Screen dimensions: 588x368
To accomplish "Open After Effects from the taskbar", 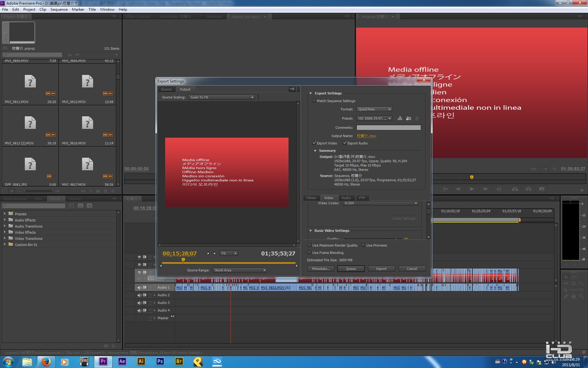I will [x=122, y=362].
